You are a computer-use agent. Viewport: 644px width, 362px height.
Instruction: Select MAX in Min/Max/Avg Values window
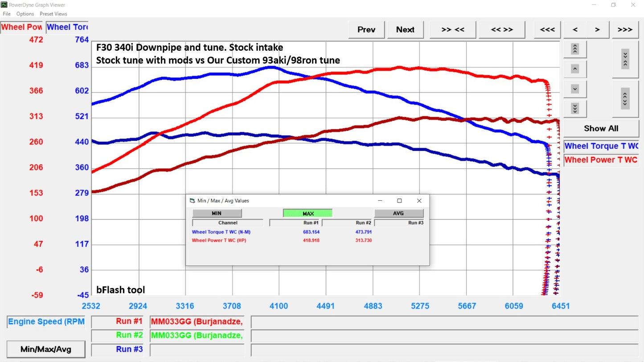[x=308, y=213]
